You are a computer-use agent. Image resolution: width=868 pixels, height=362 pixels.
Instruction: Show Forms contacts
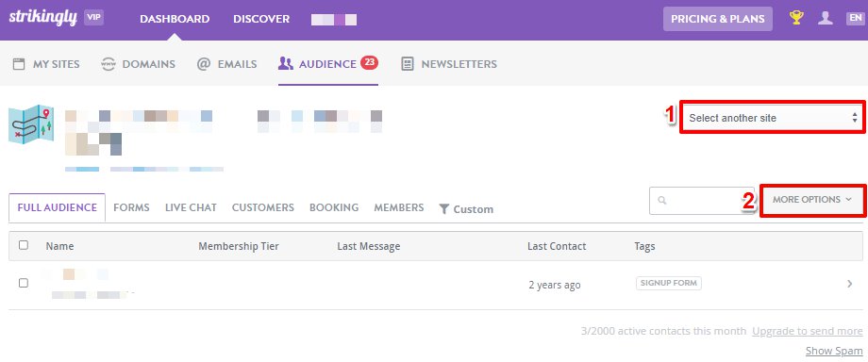point(131,207)
